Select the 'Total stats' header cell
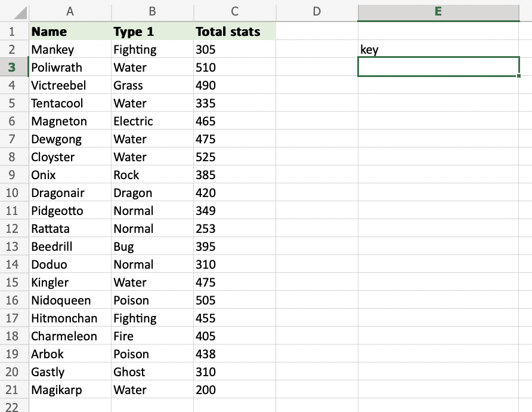This screenshot has height=412, width=532. click(234, 32)
